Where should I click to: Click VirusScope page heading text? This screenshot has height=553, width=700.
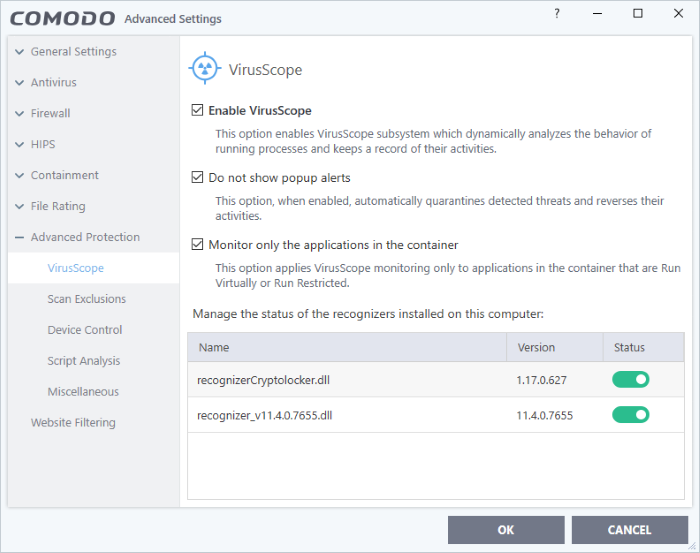click(x=266, y=70)
